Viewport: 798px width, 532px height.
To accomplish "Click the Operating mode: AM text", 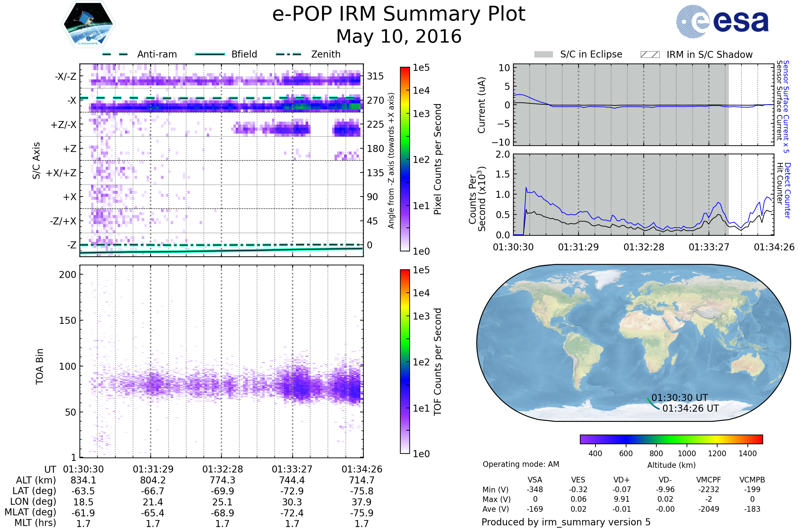I will tap(520, 464).
